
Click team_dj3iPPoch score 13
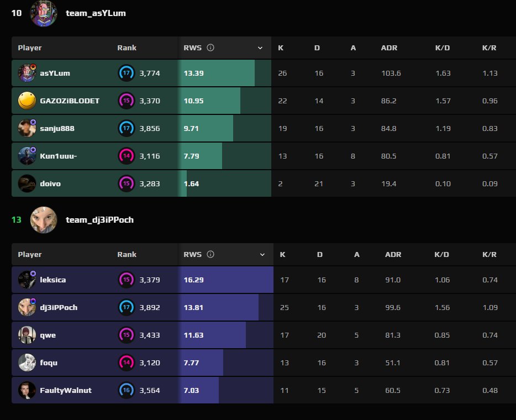[x=17, y=220]
